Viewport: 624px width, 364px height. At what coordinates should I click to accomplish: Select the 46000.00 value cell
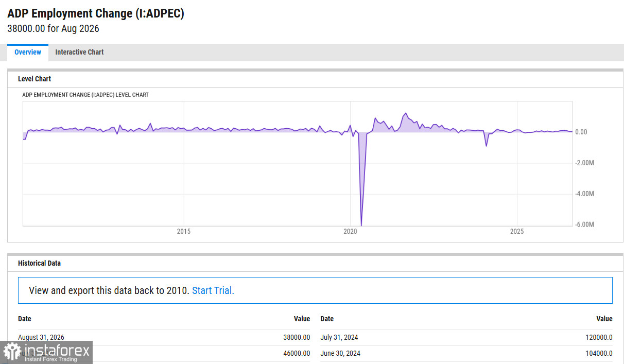coord(297,353)
